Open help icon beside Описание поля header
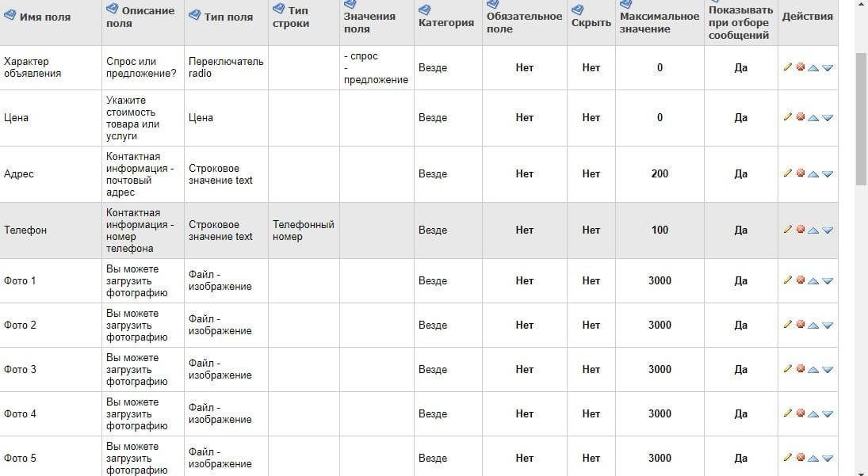Screen dimensions: 868x476 [112, 8]
